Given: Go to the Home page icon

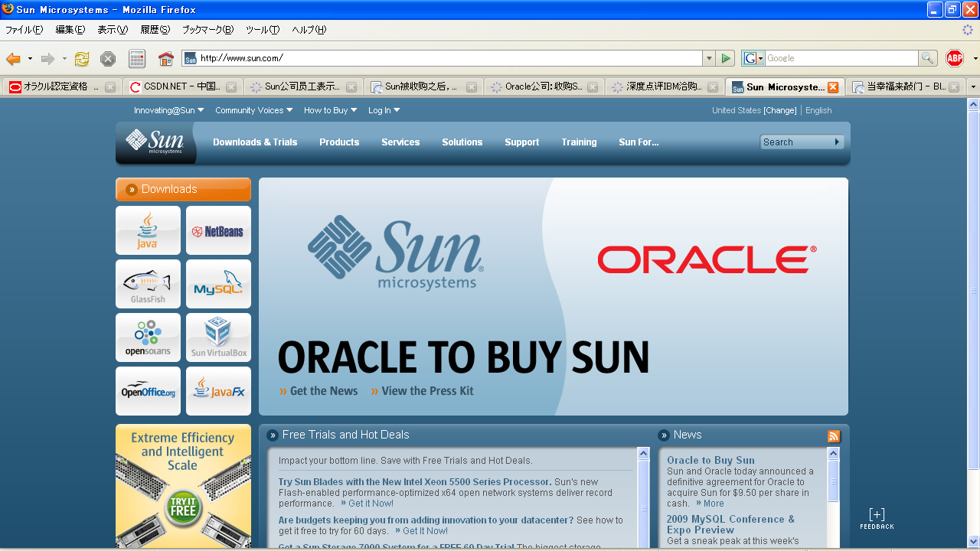Looking at the screenshot, I should [x=165, y=58].
